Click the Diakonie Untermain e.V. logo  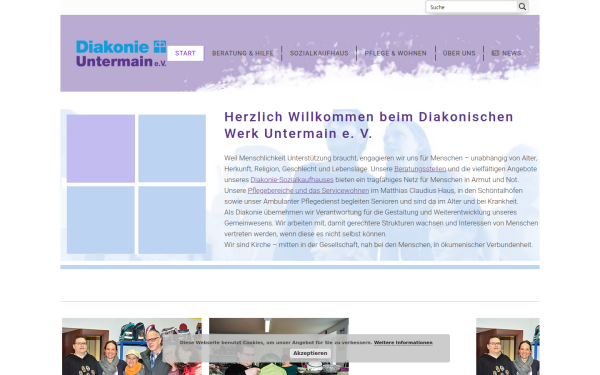pos(121,53)
